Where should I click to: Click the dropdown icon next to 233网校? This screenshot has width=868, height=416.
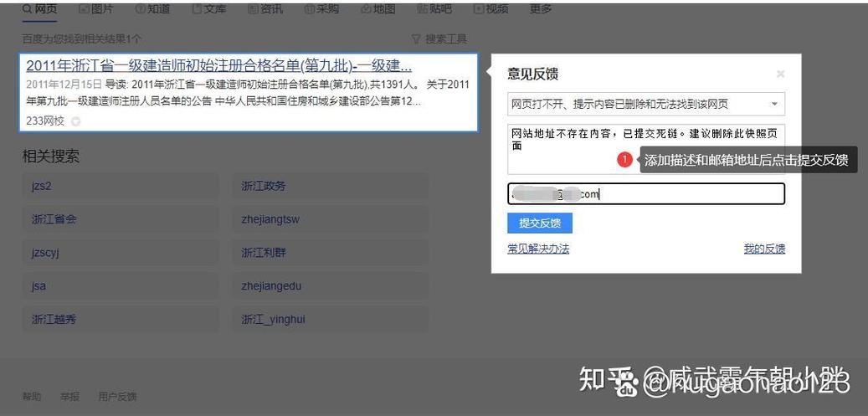click(x=75, y=121)
